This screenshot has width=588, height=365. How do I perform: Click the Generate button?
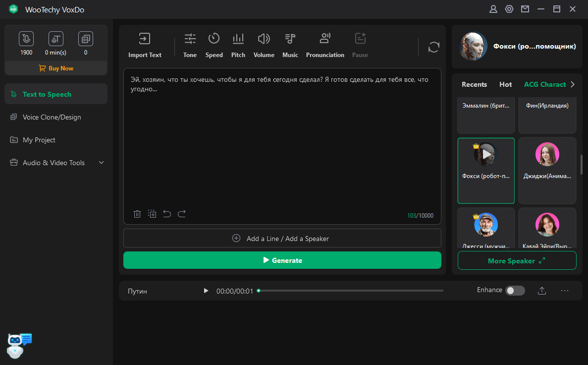click(282, 260)
